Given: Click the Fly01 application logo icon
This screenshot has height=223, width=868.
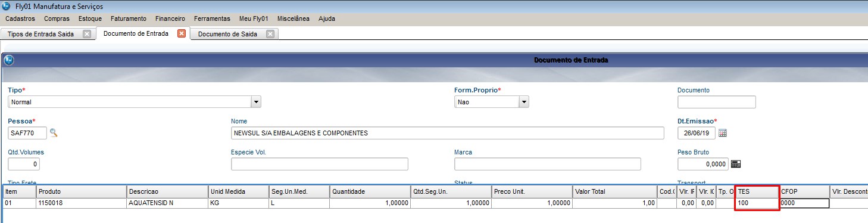Looking at the screenshot, I should [x=6, y=6].
